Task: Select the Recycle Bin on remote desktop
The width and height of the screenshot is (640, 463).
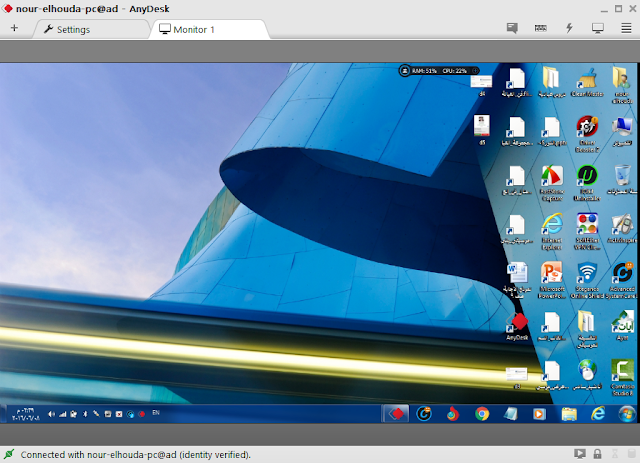Action: [x=622, y=180]
